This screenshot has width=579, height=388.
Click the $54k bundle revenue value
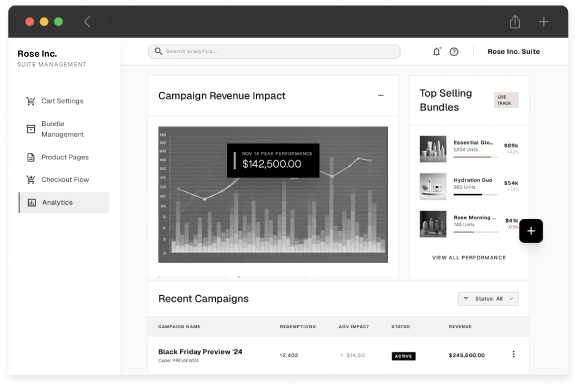click(511, 183)
